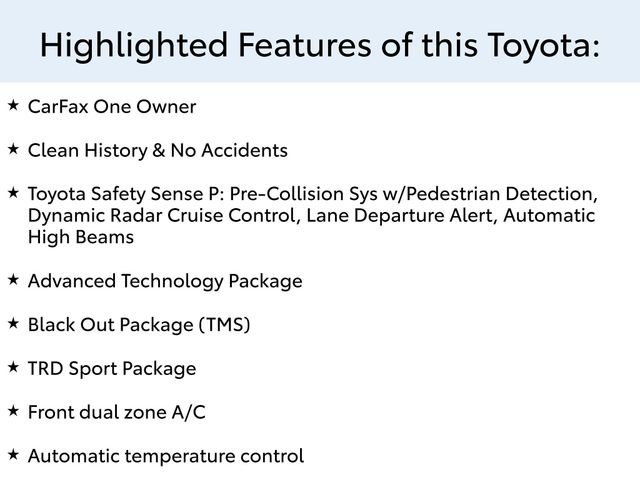This screenshot has height=480, width=640.
Task: Select the Black Out Package (TMS) item
Action: click(x=139, y=325)
